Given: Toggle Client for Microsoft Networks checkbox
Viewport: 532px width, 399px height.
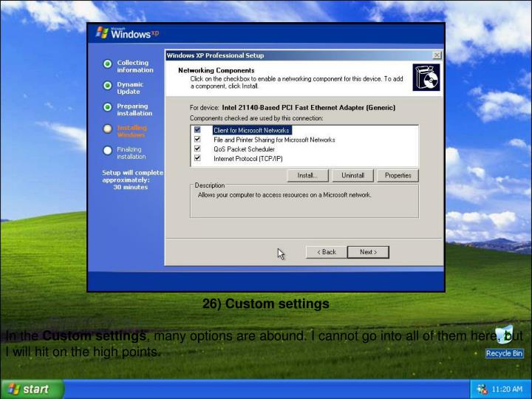Looking at the screenshot, I should tap(197, 130).
